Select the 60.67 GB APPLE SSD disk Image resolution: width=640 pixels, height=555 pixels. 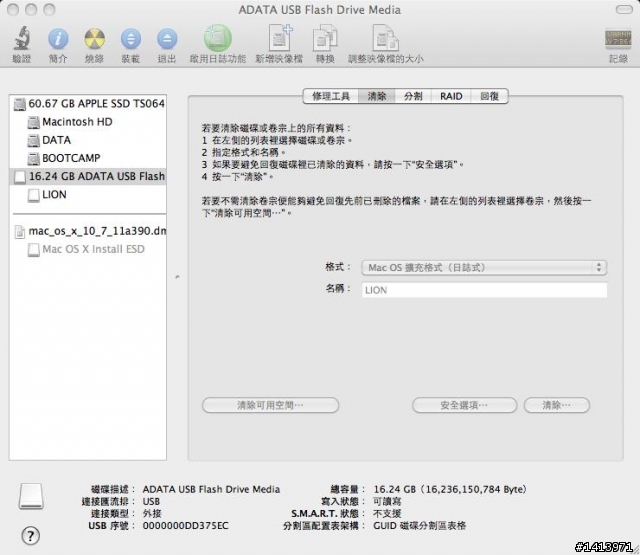click(88, 104)
